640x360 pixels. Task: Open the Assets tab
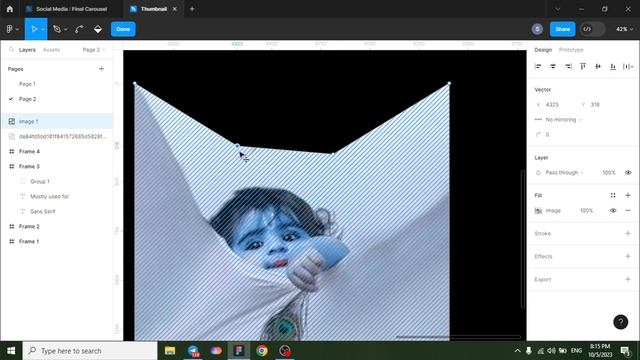pyautogui.click(x=51, y=50)
